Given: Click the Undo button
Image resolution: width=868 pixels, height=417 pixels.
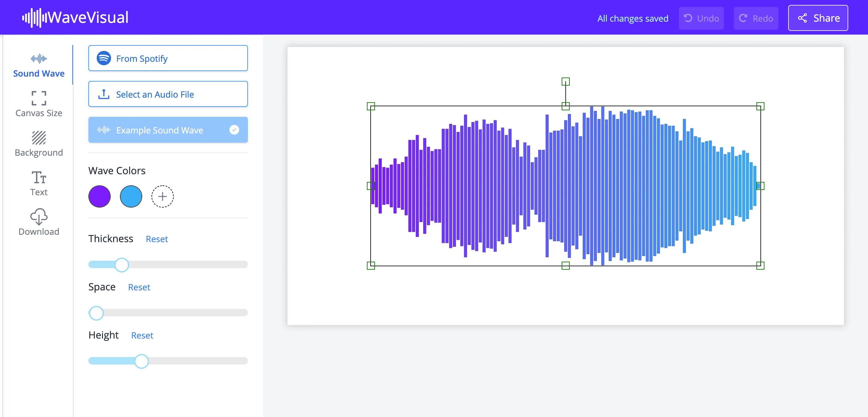Looking at the screenshot, I should [701, 18].
